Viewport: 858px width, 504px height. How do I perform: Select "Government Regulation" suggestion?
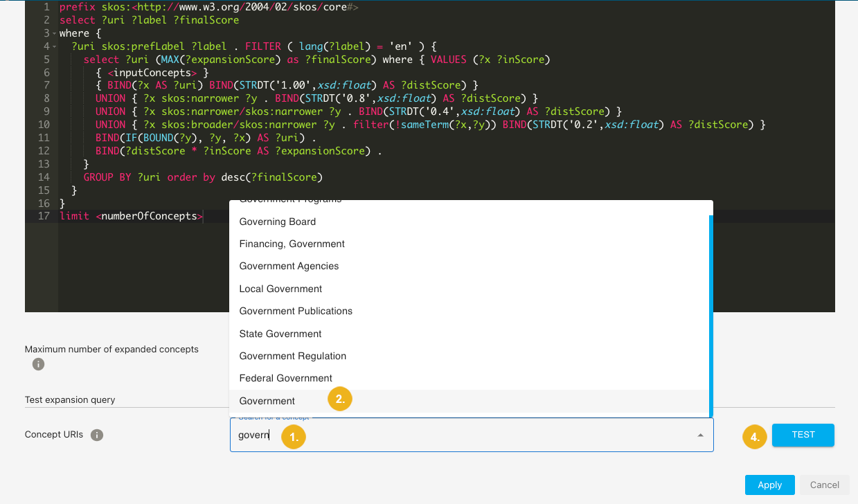pos(292,356)
